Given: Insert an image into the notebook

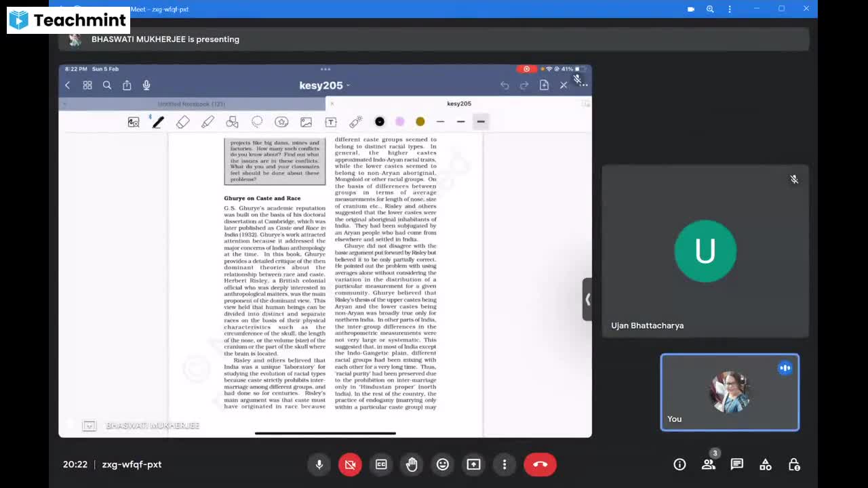Looking at the screenshot, I should tap(306, 121).
